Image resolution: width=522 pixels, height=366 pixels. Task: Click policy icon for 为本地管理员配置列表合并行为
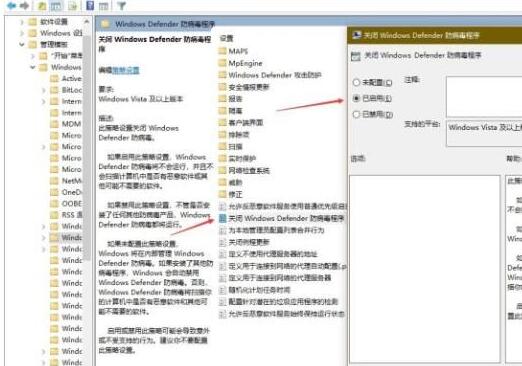tap(222, 230)
